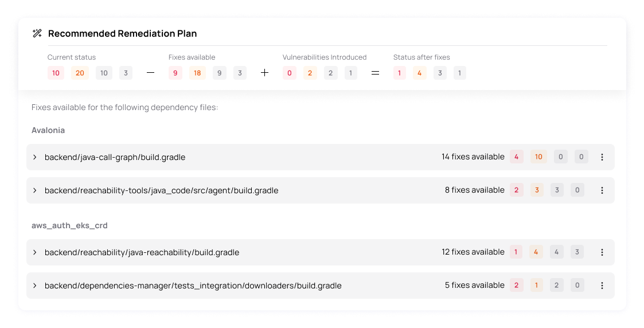The width and height of the screenshot is (644, 328).
Task: Click orange Status after fixes badge 4
Action: pos(419,73)
